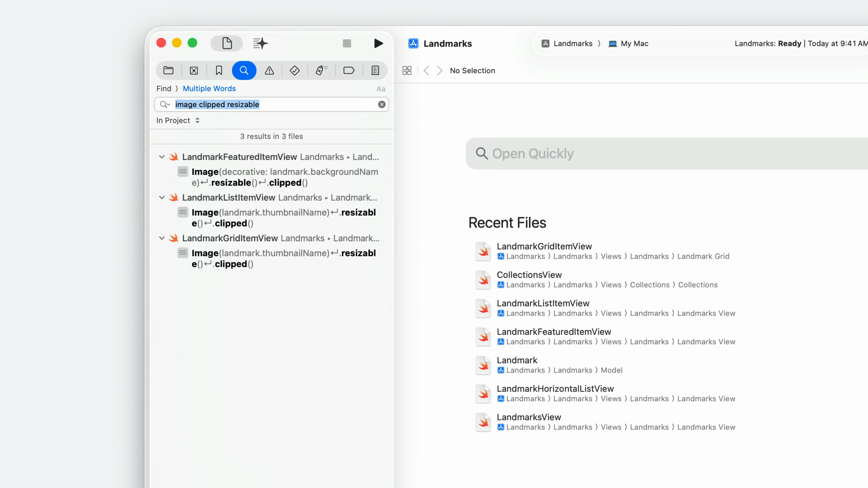Collapse the LandmarkListItemView result group
This screenshot has width=868, height=488.
(x=162, y=198)
